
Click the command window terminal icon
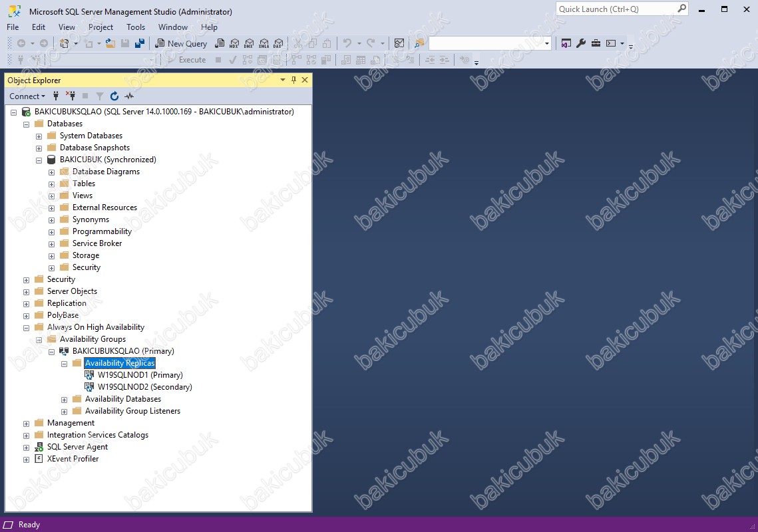pyautogui.click(x=611, y=43)
